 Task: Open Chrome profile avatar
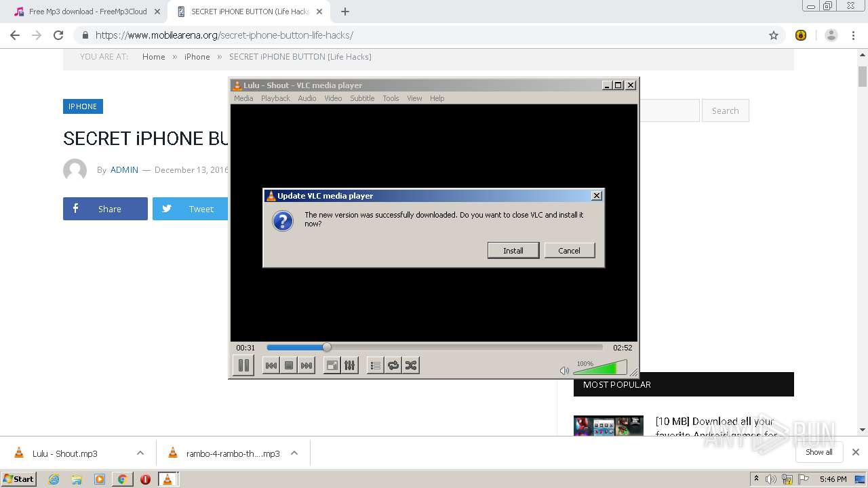point(831,35)
